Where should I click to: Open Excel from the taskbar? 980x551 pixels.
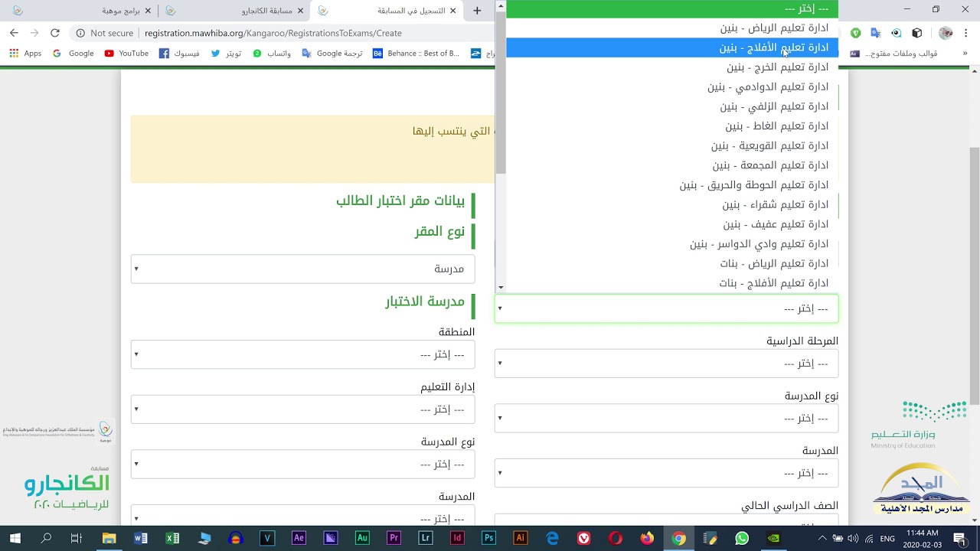[x=172, y=539]
